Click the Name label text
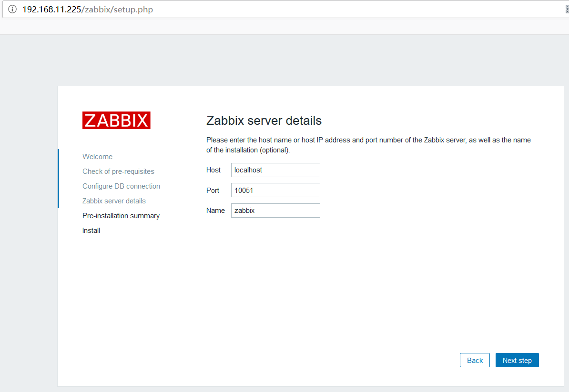The image size is (569, 392). pyautogui.click(x=215, y=211)
